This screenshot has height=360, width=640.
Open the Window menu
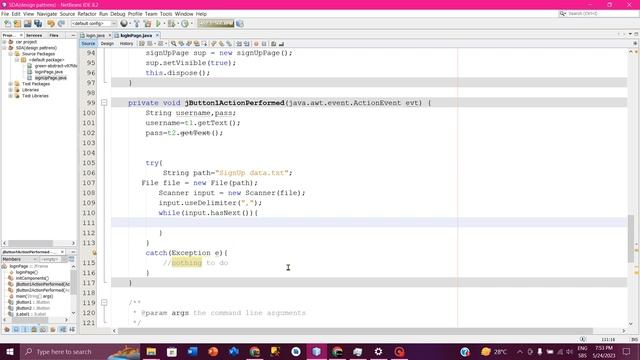(184, 14)
